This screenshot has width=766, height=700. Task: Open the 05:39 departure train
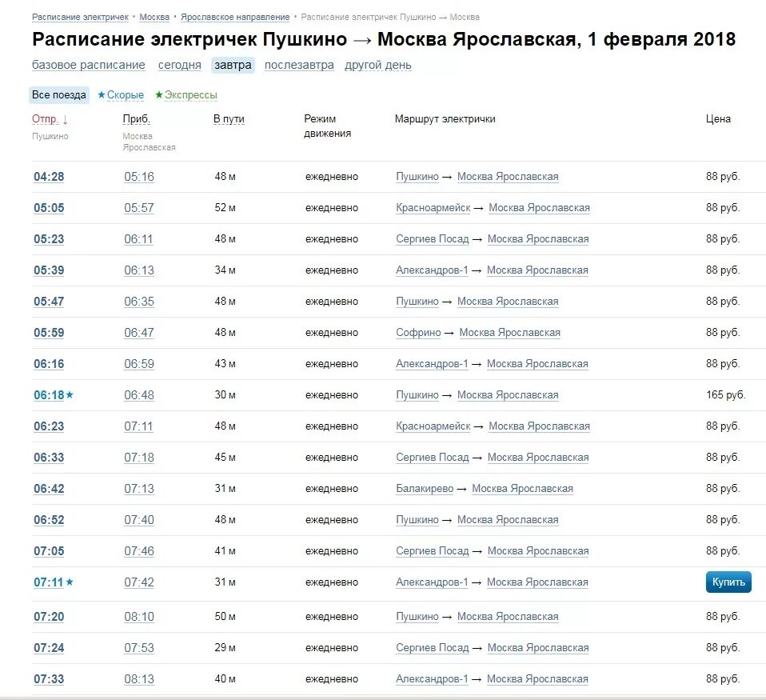(49, 270)
